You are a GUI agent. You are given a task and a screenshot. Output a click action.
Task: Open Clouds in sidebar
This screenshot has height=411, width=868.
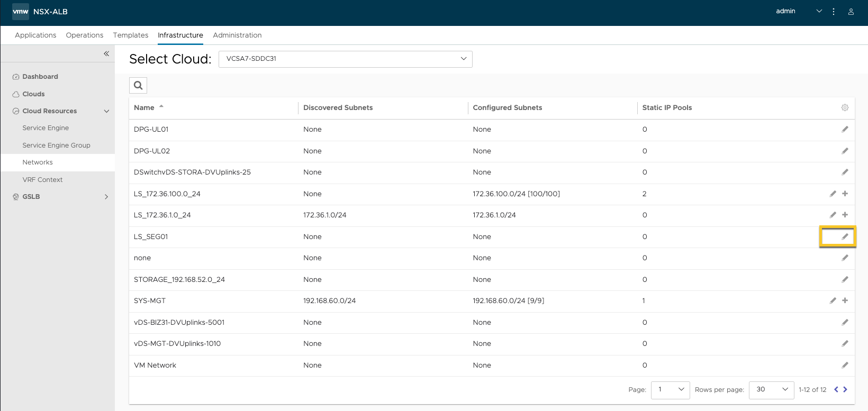pos(33,94)
